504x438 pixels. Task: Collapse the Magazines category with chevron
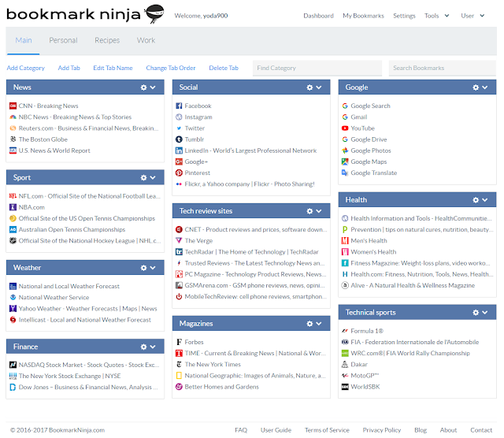pos(318,324)
